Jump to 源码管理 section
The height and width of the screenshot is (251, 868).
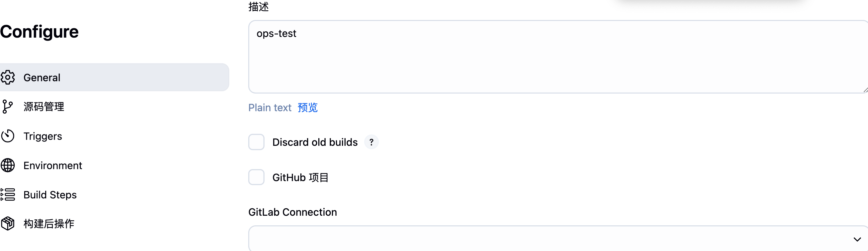click(44, 107)
